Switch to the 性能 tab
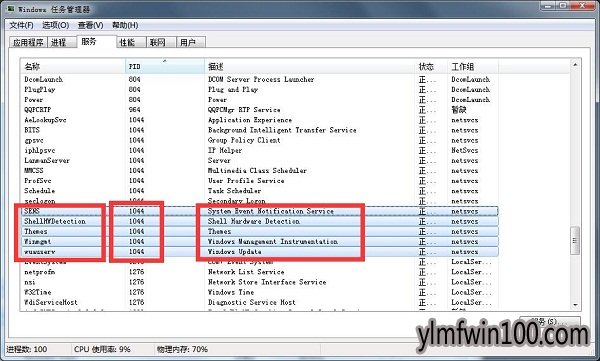Screen dimensions: 600x361 point(131,42)
